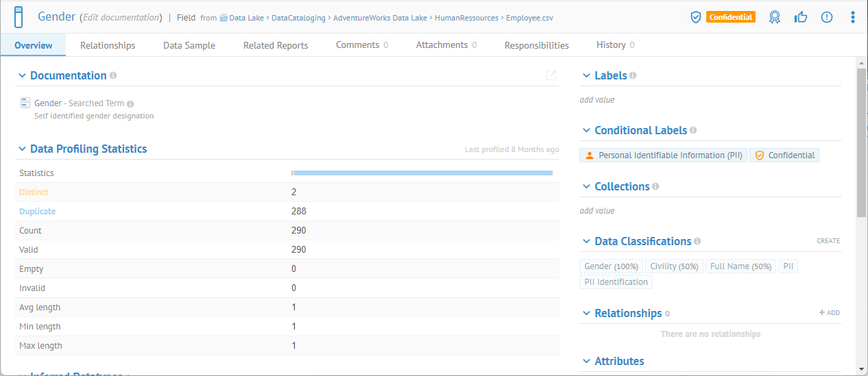Viewport: 868px width, 376px height.
Task: Click the shield sensitivity icon in header
Action: (695, 17)
